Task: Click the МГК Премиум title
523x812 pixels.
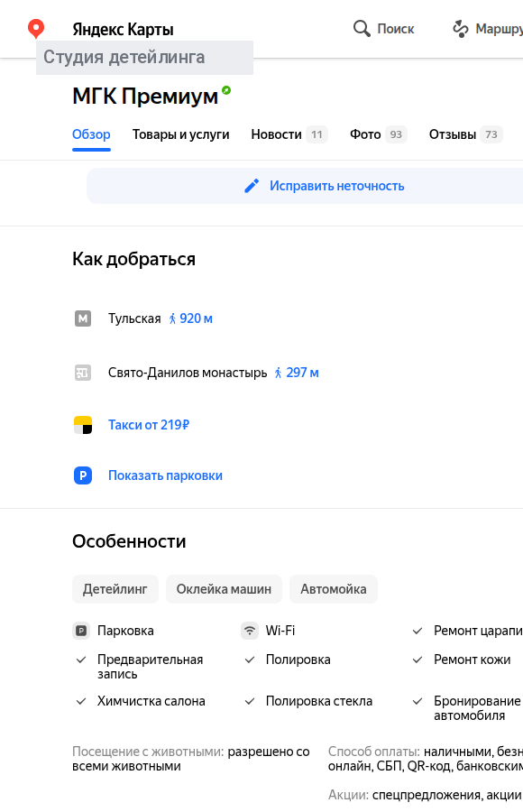Action: click(145, 97)
